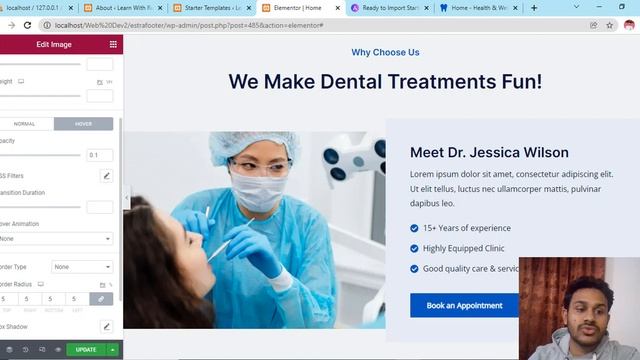Open the browser profile avatar
The width and height of the screenshot is (640, 360).
point(629,25)
